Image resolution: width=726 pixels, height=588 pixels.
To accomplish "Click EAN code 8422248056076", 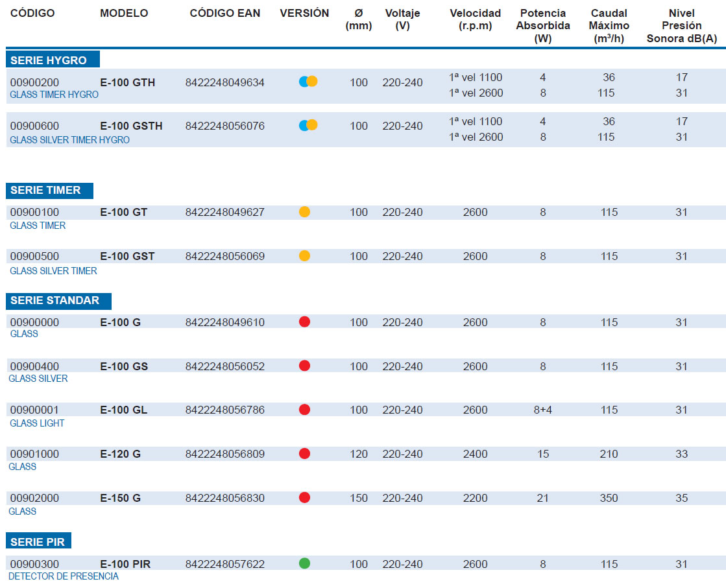I will 225,126.
